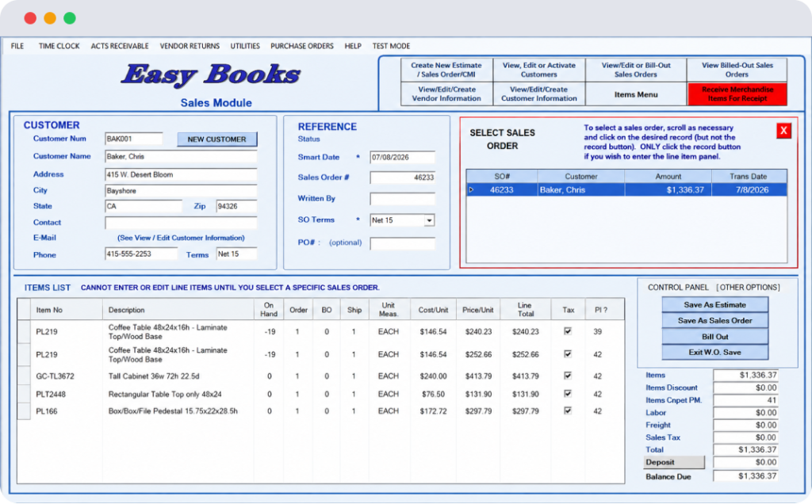Screen dimensions: 812x504
Task: Click the Description column header
Action: pos(178,309)
